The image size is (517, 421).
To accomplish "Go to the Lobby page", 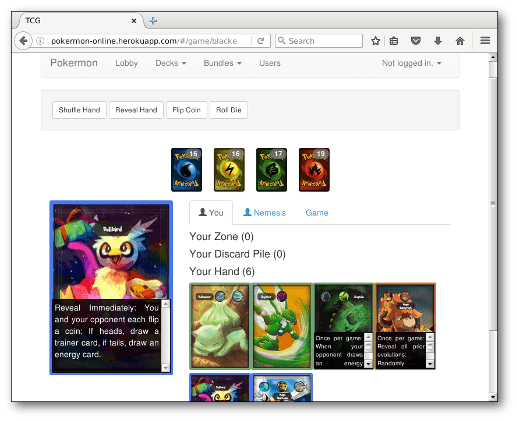I will coord(127,63).
